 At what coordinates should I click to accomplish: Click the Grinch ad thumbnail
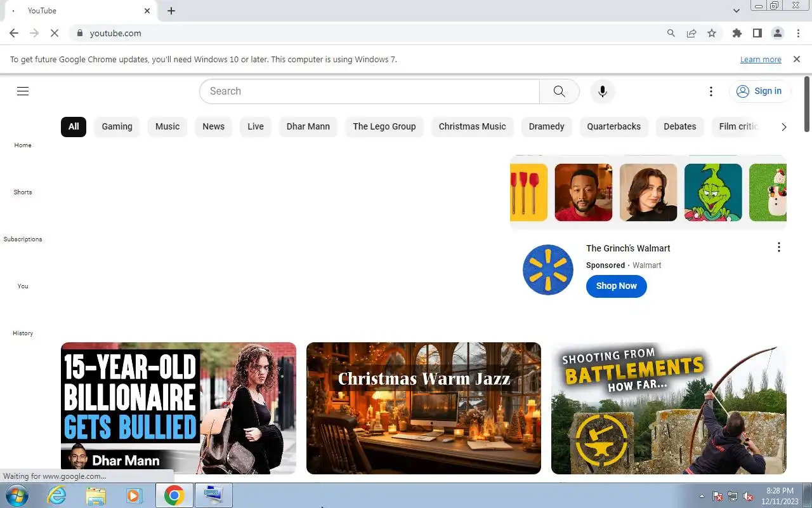pos(713,192)
